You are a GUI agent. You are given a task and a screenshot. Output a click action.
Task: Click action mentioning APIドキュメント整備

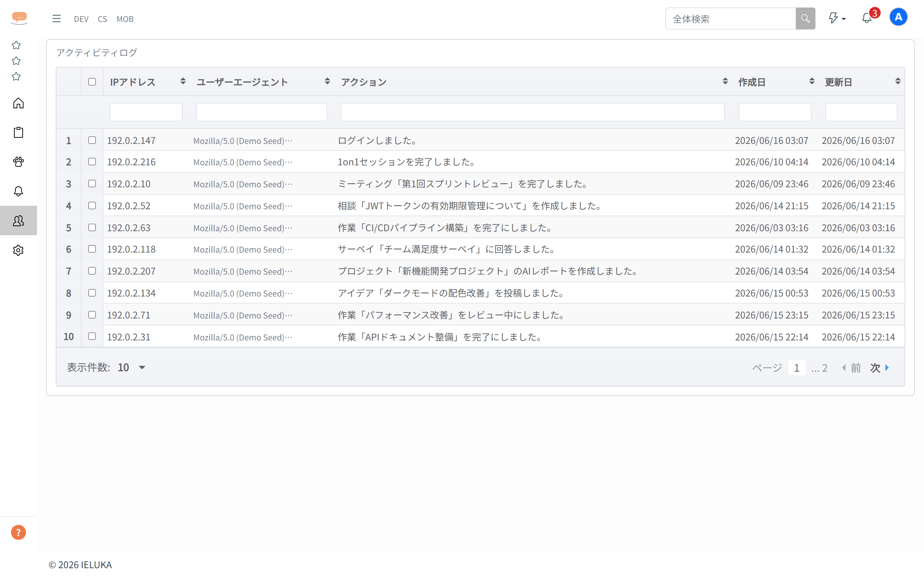441,337
